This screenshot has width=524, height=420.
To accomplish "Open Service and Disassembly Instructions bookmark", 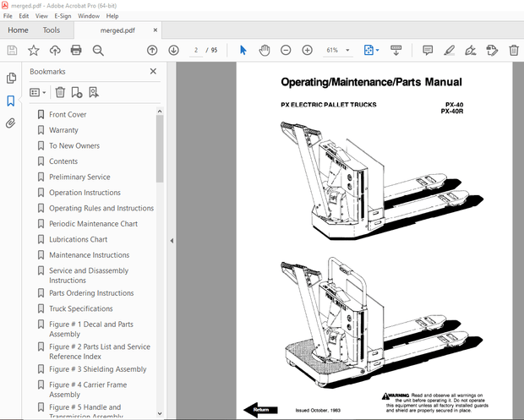I will click(89, 275).
